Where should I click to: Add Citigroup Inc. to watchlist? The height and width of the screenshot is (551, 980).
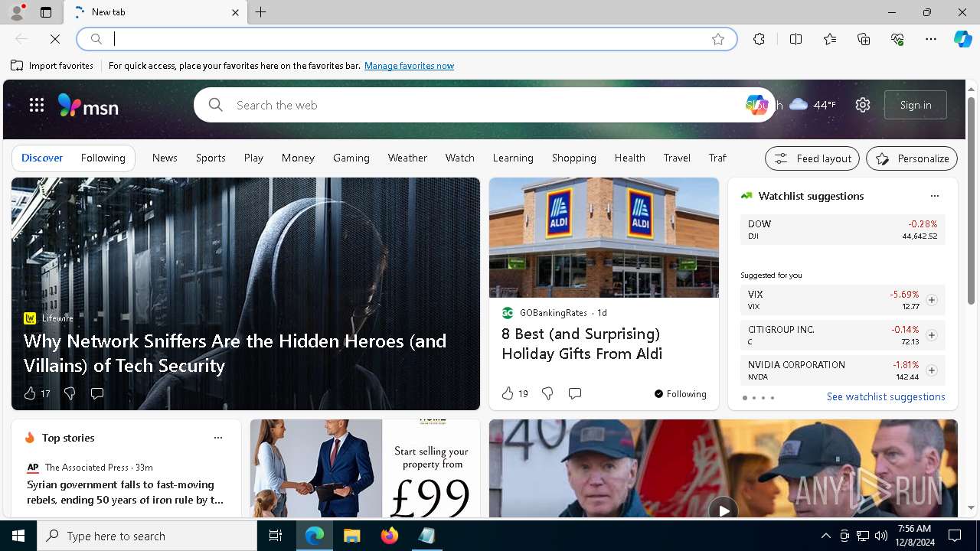click(932, 335)
